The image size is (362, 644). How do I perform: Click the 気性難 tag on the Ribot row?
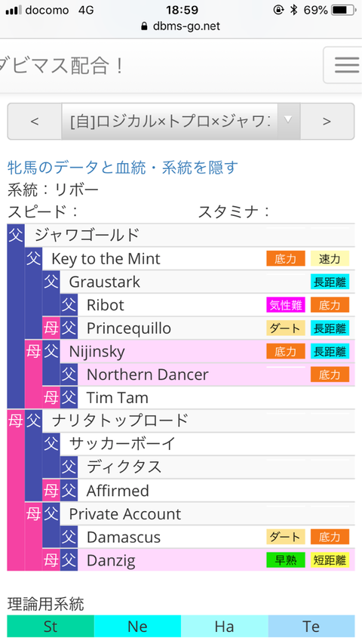tap(286, 305)
